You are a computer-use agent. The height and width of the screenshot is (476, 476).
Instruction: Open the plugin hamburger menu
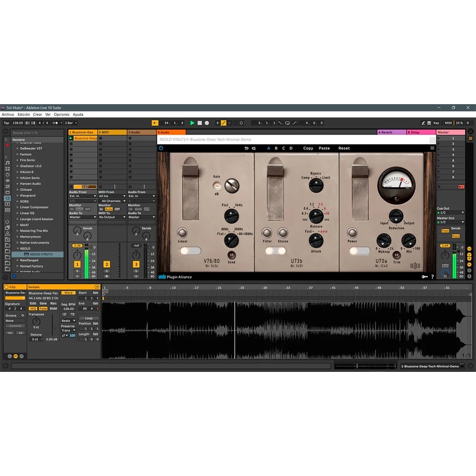[x=432, y=148]
